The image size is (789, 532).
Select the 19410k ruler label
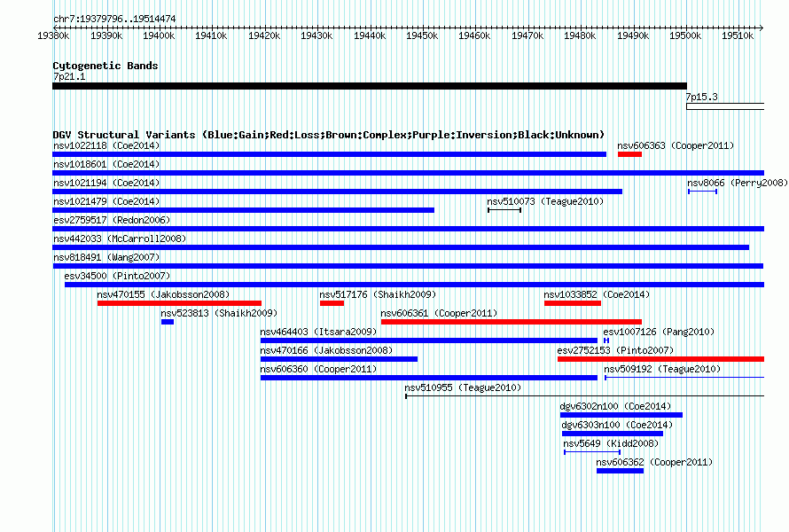211,35
